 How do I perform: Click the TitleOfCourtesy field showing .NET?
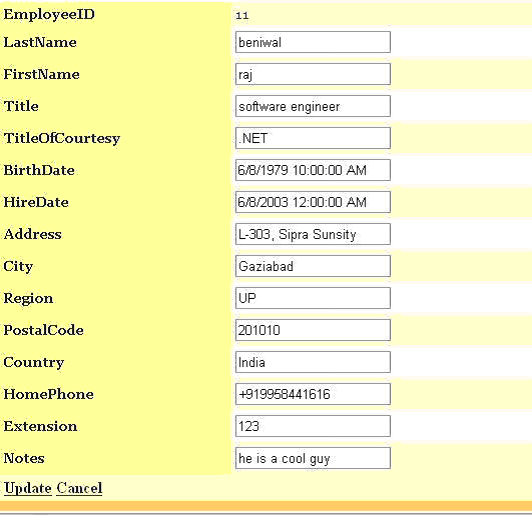313,138
